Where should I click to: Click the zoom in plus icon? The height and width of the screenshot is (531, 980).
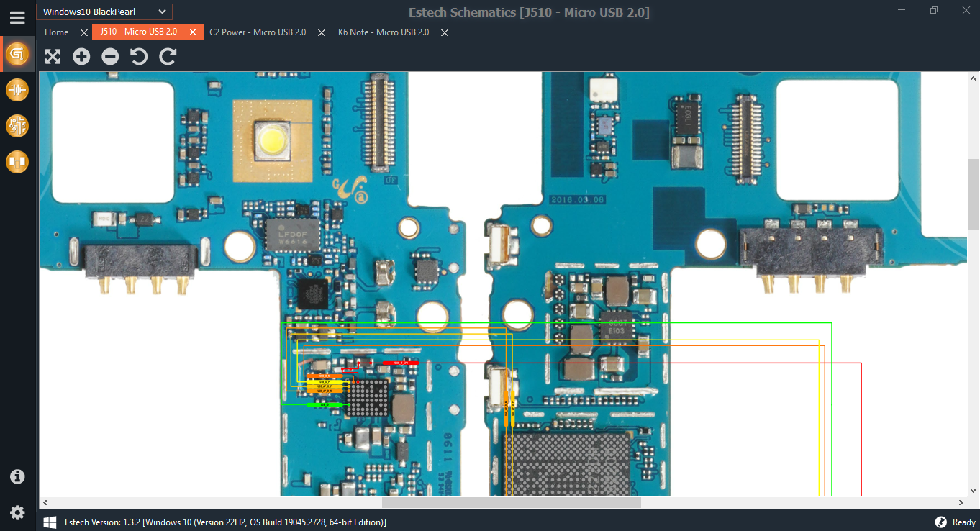(81, 57)
